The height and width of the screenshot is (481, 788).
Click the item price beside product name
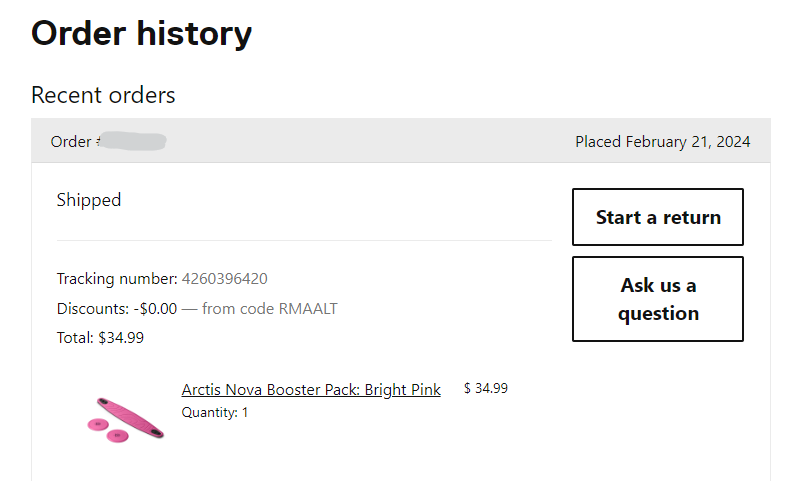point(485,389)
